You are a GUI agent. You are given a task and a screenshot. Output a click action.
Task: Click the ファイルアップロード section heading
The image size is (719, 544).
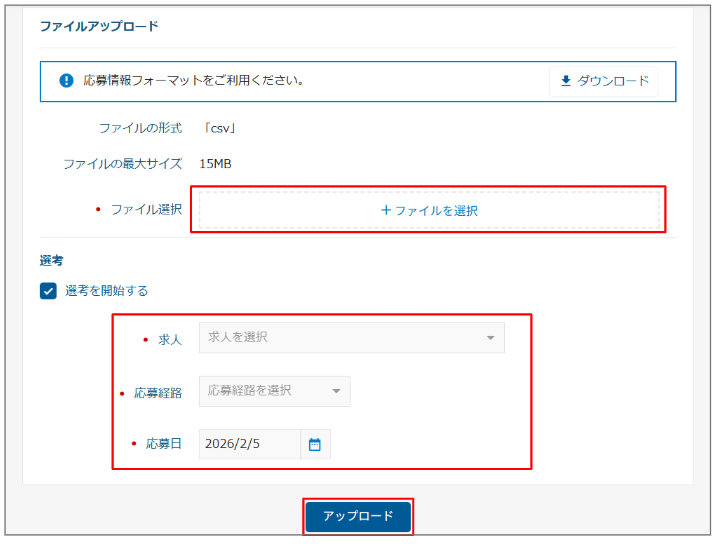pos(99,26)
